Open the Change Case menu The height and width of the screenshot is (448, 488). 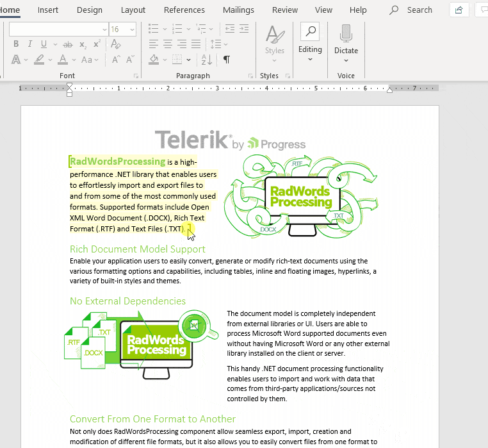[x=90, y=60]
